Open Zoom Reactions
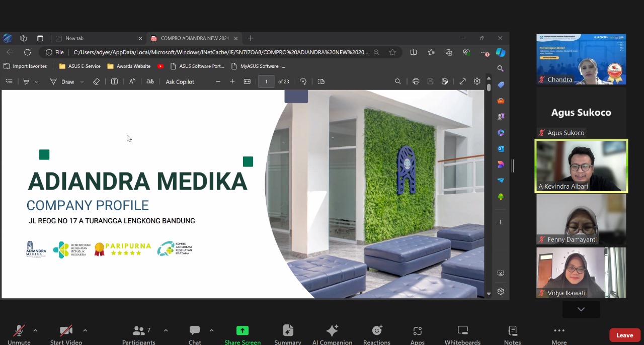 click(377, 334)
